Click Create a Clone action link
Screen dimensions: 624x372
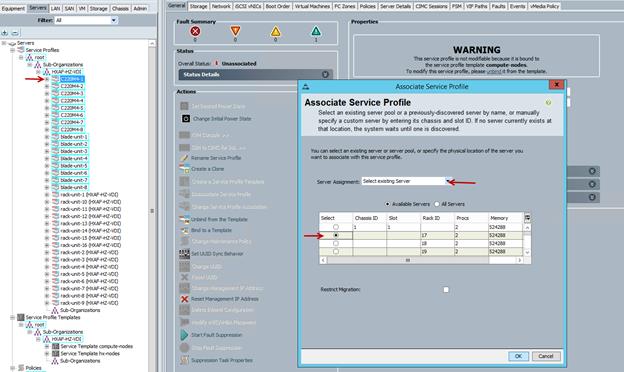click(x=207, y=169)
